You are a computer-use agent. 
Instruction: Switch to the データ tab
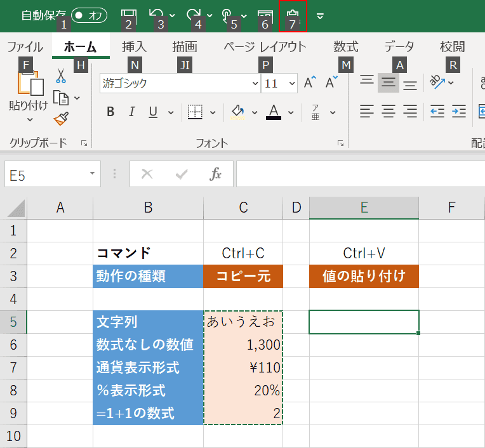[399, 47]
